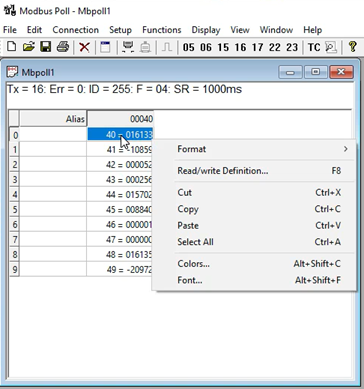The image size is (364, 389).
Task: Open the Help menu
Action: click(313, 30)
